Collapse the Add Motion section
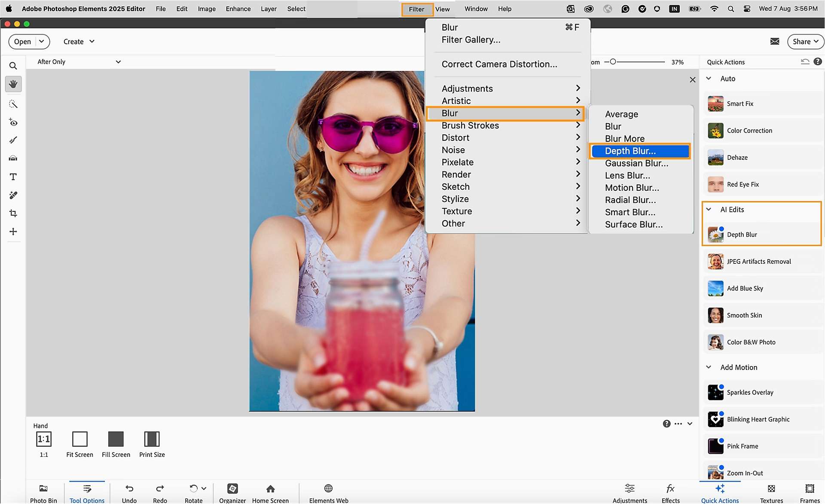This screenshot has width=825, height=504. pyautogui.click(x=709, y=367)
